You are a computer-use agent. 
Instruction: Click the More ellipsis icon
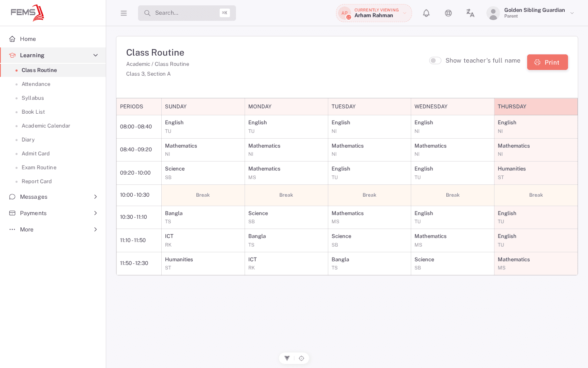tap(12, 229)
